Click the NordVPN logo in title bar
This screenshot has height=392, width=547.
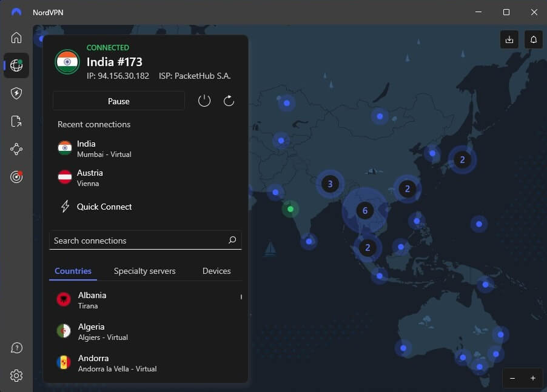16,12
